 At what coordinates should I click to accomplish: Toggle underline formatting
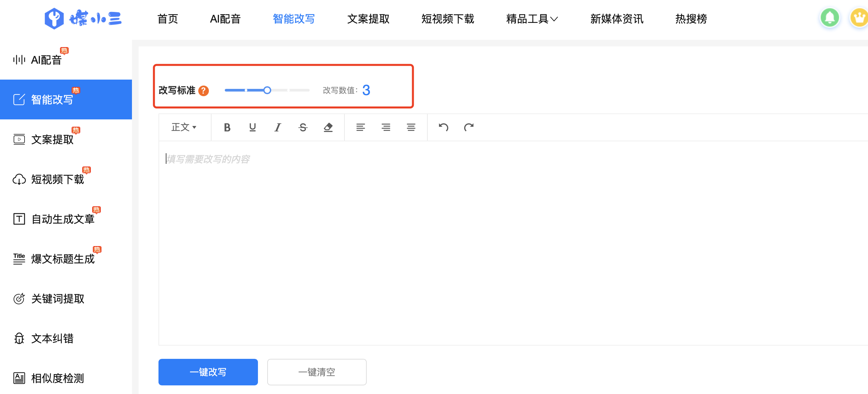click(x=252, y=127)
